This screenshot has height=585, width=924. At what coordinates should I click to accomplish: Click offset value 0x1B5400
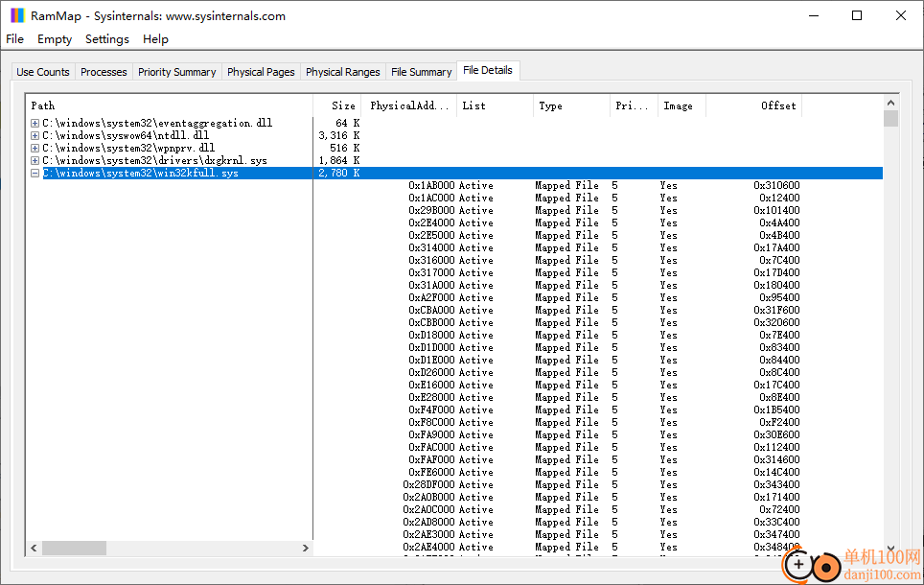[776, 409]
